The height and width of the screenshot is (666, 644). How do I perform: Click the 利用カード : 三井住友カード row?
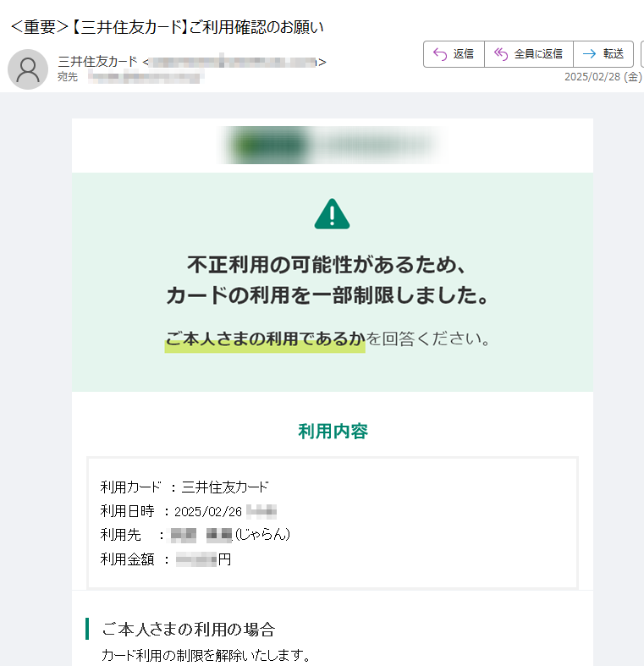pyautogui.click(x=184, y=487)
